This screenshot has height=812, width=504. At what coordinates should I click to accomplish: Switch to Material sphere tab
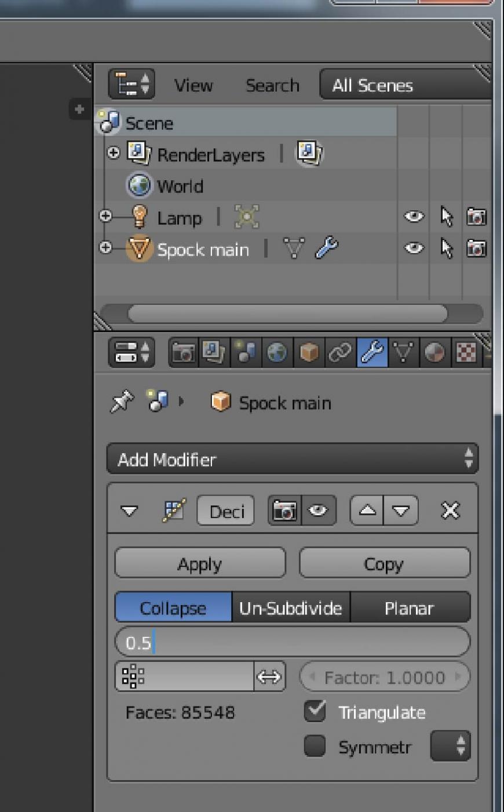pos(436,352)
